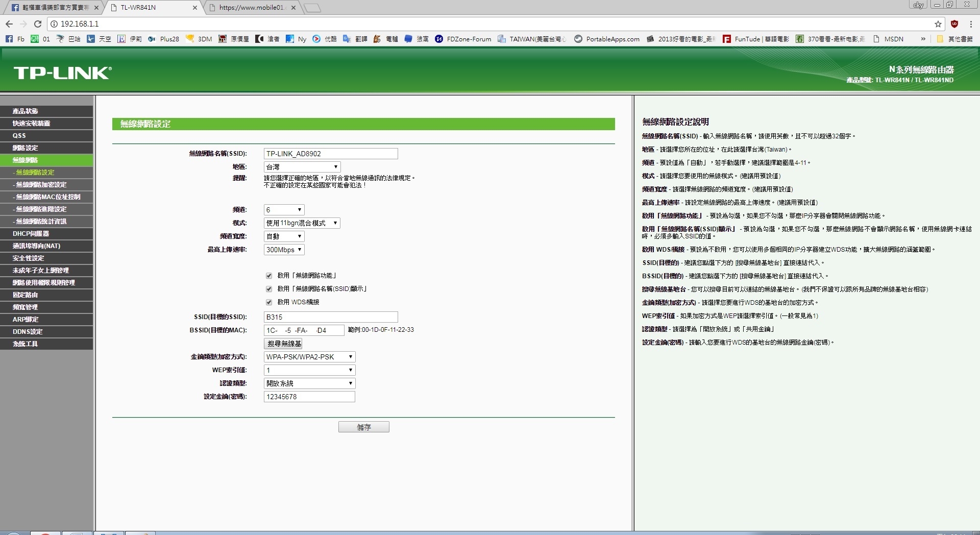Open the DHCP伺服器 sidebar menu
980x535 pixels.
click(46, 234)
